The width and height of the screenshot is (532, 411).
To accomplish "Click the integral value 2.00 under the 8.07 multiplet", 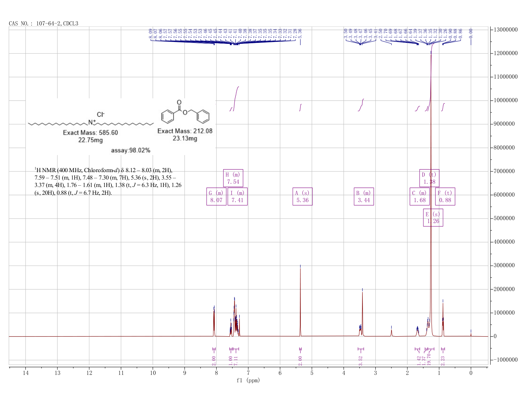I will point(214,360).
